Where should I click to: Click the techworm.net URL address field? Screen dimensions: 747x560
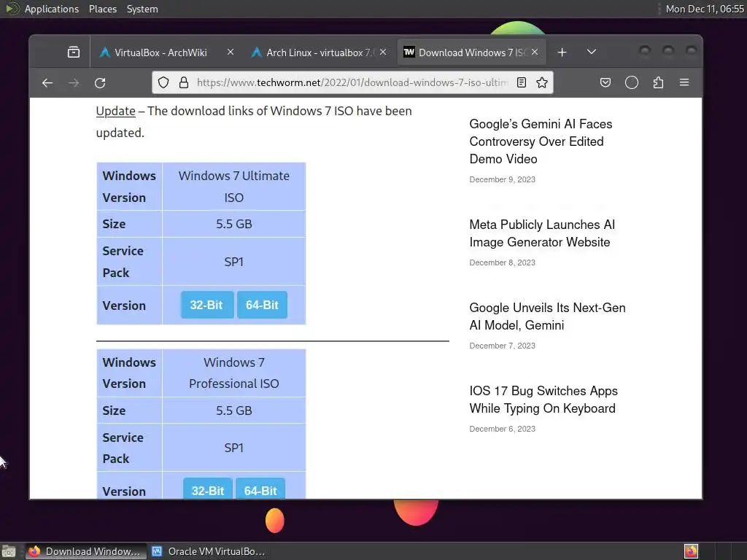tap(352, 82)
